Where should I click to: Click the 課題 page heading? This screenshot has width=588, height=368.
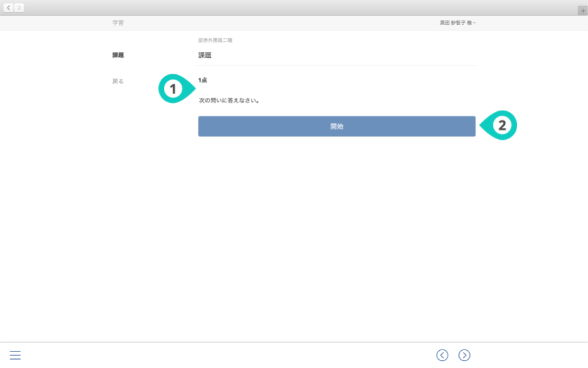[x=204, y=55]
